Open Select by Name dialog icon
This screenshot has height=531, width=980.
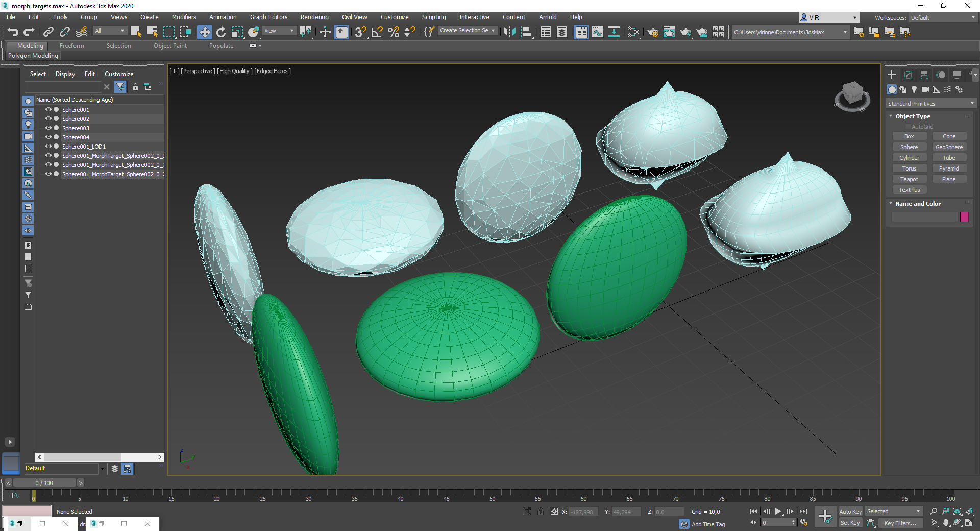coord(152,32)
